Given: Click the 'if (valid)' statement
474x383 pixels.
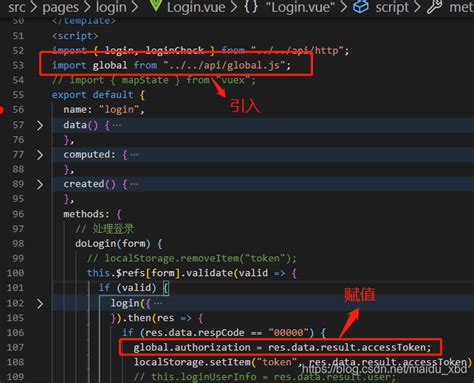Looking at the screenshot, I should point(127,288).
